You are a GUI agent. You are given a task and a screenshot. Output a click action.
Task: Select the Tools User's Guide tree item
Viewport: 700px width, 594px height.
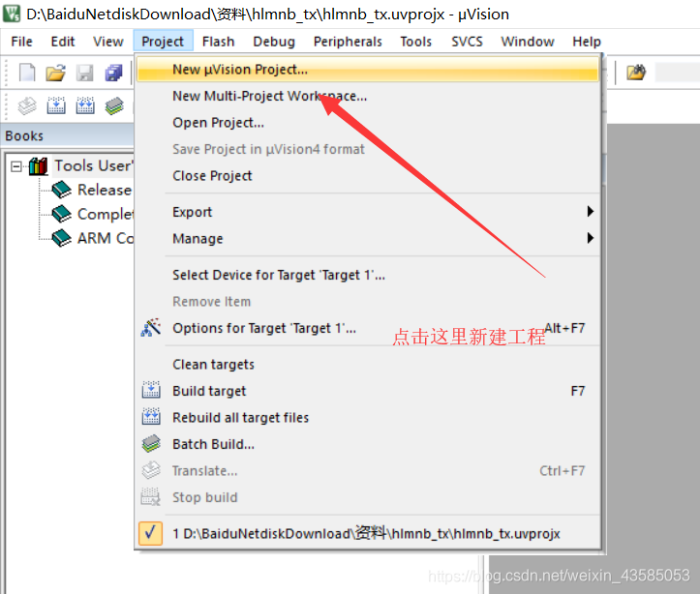(x=93, y=165)
